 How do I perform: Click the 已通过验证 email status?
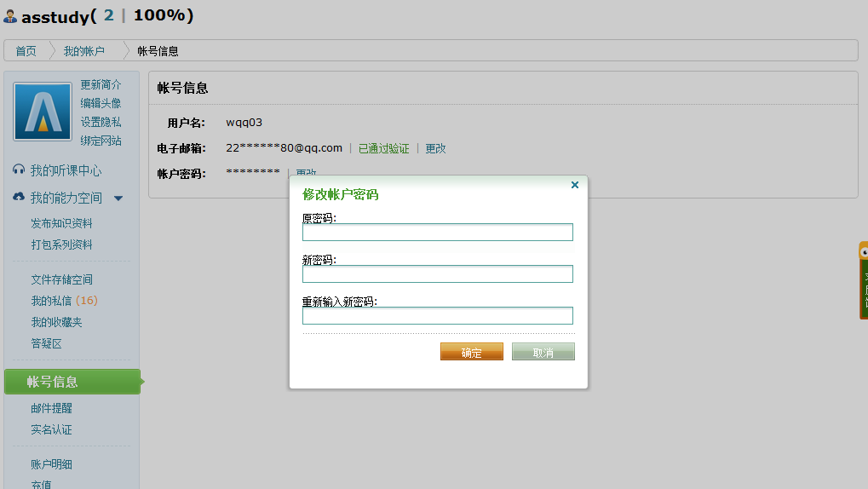pyautogui.click(x=383, y=148)
